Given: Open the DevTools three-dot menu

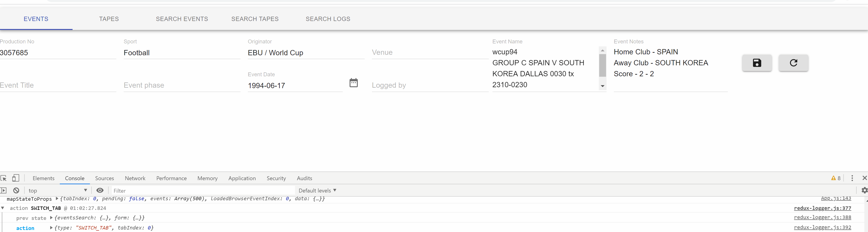Looking at the screenshot, I should (x=852, y=178).
